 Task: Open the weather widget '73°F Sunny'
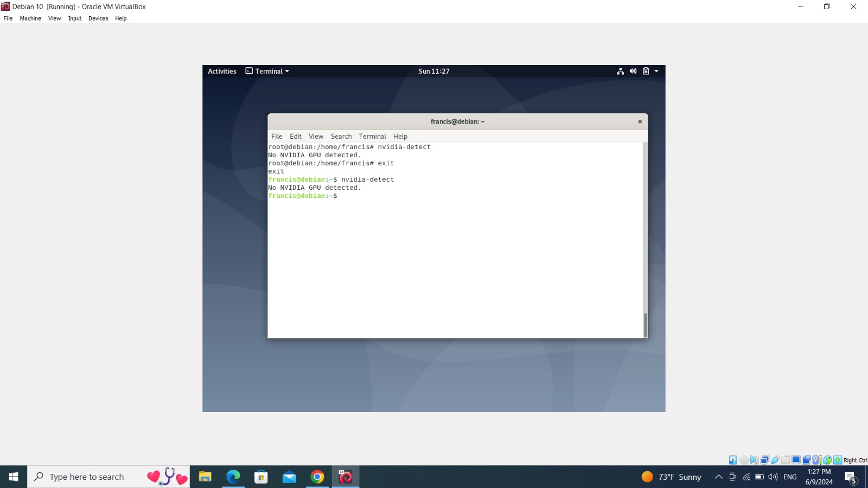pos(672,477)
